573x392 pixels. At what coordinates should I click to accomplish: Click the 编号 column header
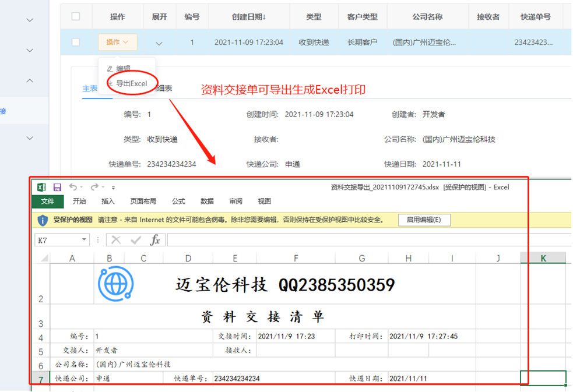pyautogui.click(x=192, y=17)
